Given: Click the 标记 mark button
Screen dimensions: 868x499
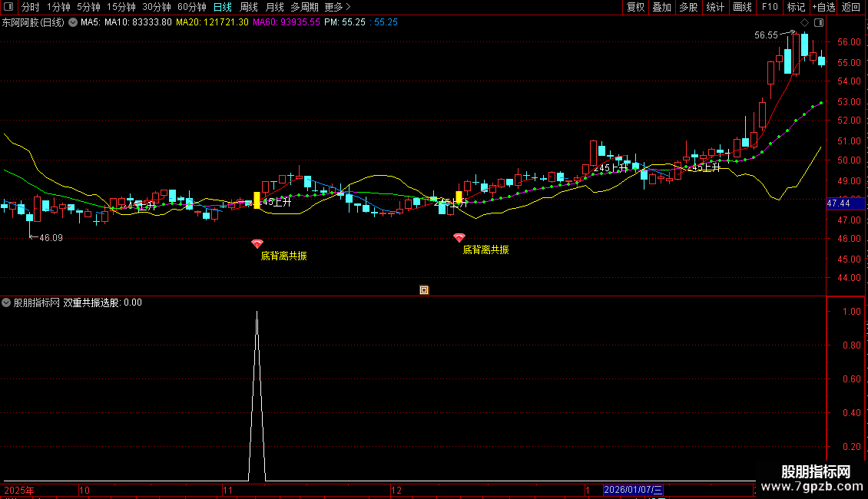Looking at the screenshot, I should tap(796, 7).
